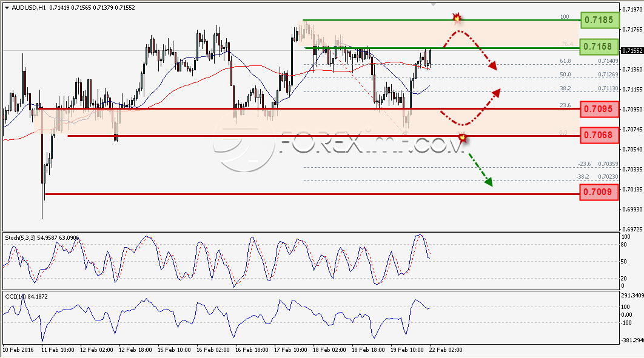Click the Fibonacci 76.4 level label
This screenshot has width=644, height=358.
tap(567, 44)
